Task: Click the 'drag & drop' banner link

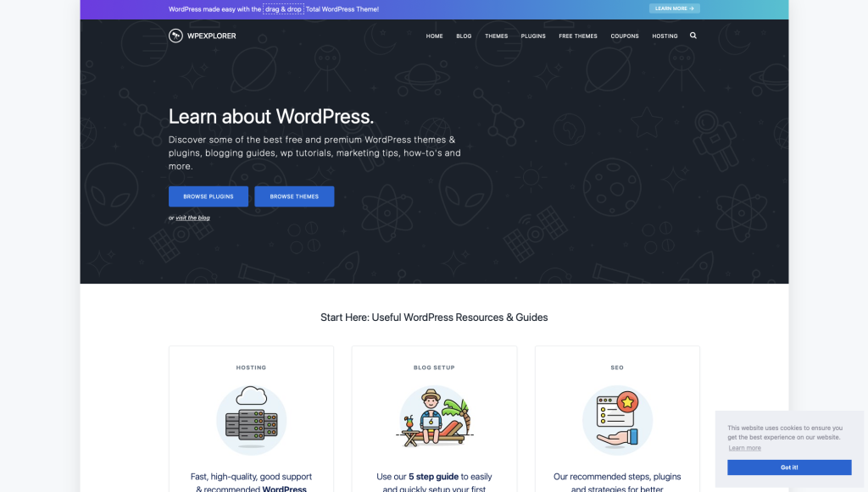Action: tap(283, 9)
